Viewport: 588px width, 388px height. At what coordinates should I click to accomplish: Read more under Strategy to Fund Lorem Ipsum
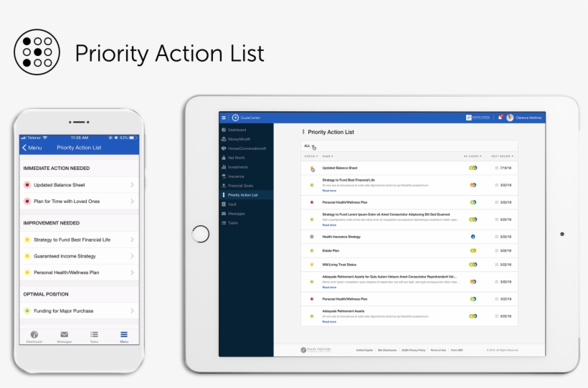(329, 225)
